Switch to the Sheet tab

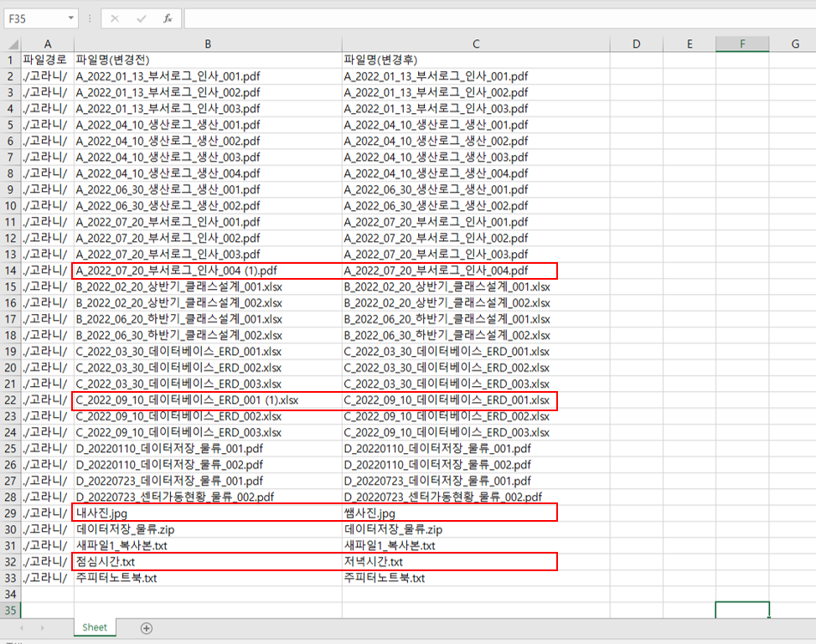tap(95, 627)
